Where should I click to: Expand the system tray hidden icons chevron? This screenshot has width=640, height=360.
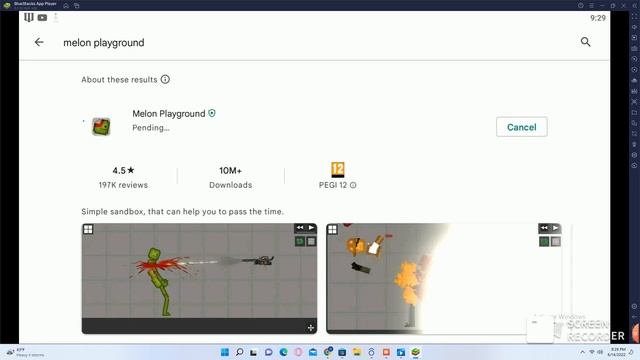point(582,352)
